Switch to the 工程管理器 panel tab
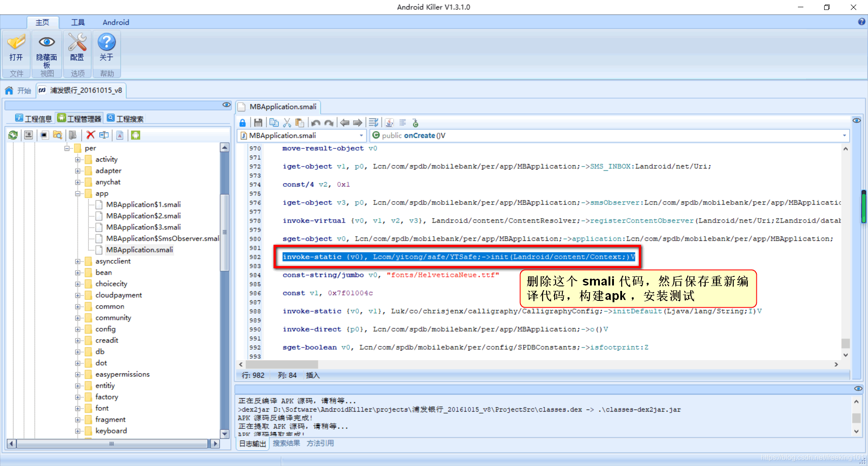 (79, 119)
